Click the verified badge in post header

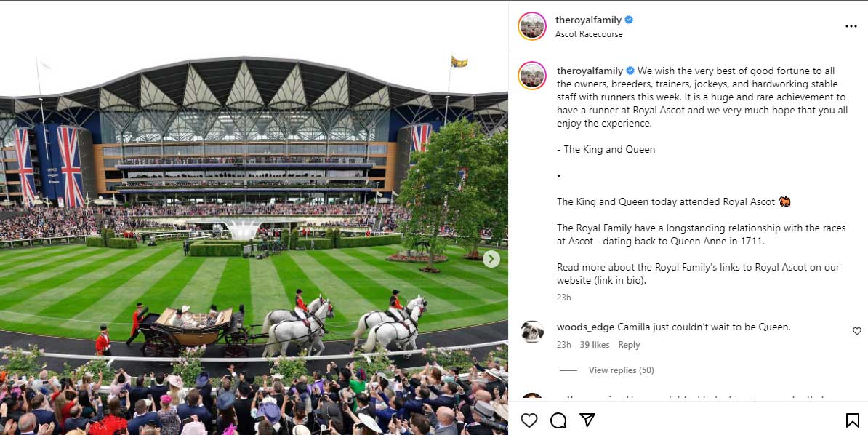[629, 20]
